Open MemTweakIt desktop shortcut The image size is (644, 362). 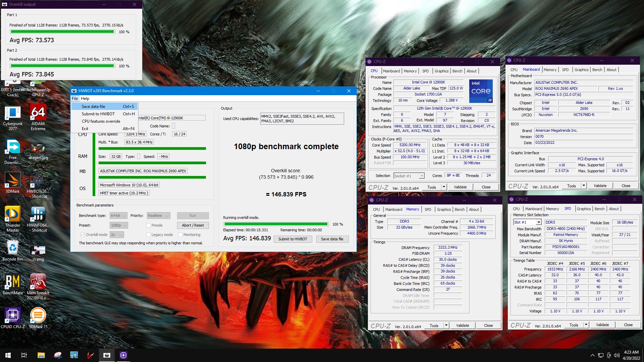coord(38,287)
